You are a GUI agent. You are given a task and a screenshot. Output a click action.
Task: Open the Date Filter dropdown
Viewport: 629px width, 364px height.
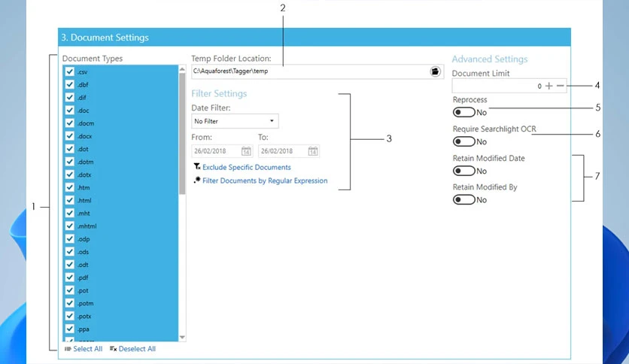tap(235, 121)
